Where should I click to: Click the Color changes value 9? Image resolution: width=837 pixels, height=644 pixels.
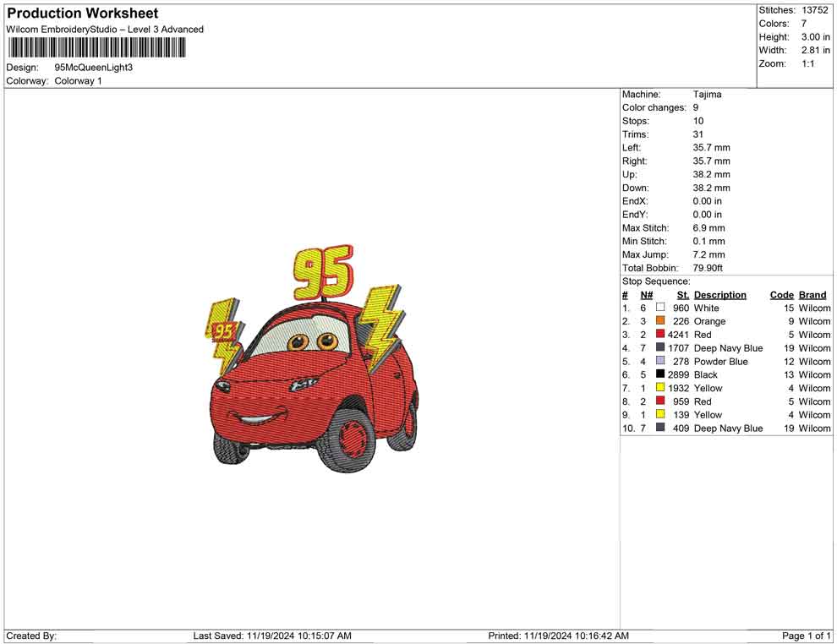tap(696, 107)
